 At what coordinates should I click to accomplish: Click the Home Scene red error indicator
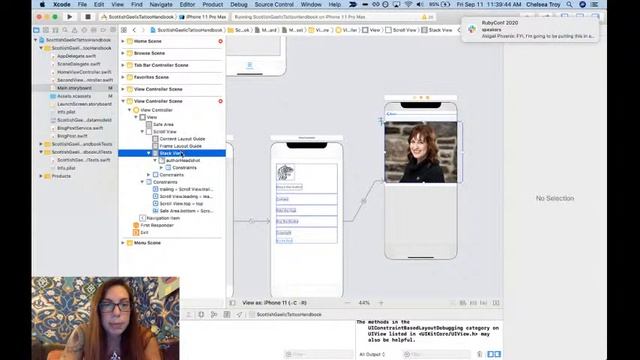220,41
